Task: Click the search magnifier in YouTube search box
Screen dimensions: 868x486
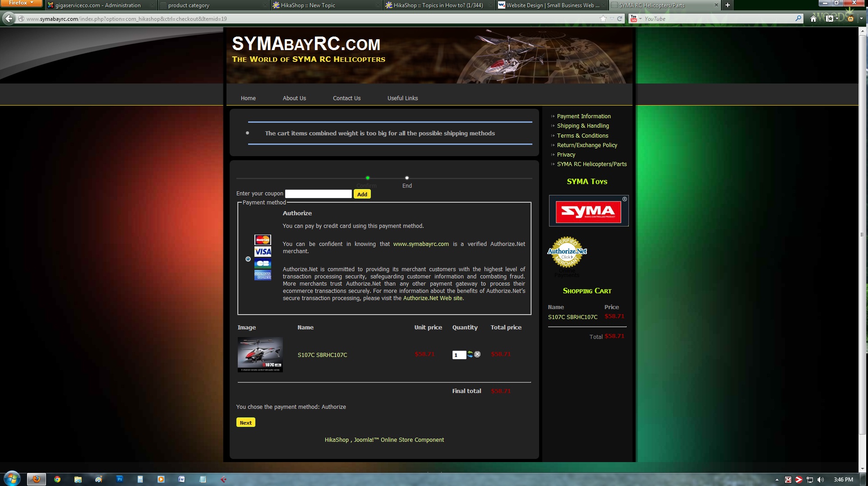Action: click(x=798, y=19)
